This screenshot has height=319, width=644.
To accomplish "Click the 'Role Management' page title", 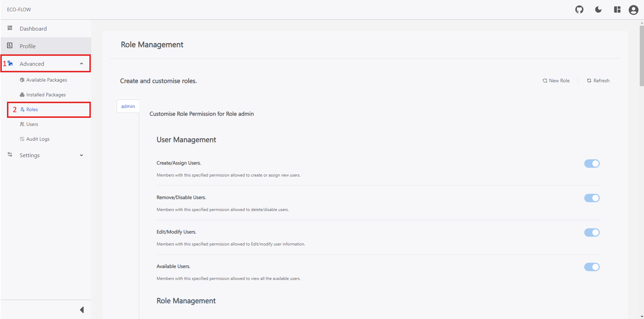I will pyautogui.click(x=152, y=45).
